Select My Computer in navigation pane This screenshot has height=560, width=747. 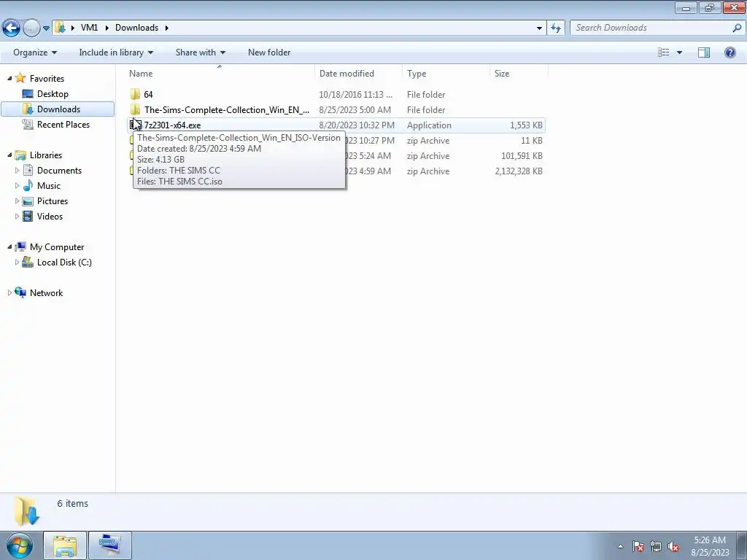point(57,247)
